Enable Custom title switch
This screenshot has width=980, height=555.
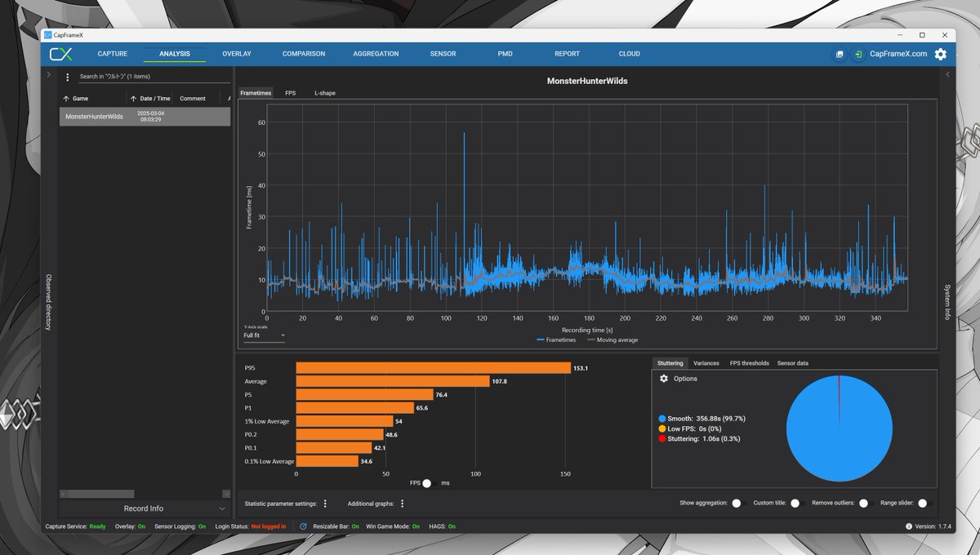[x=797, y=503]
